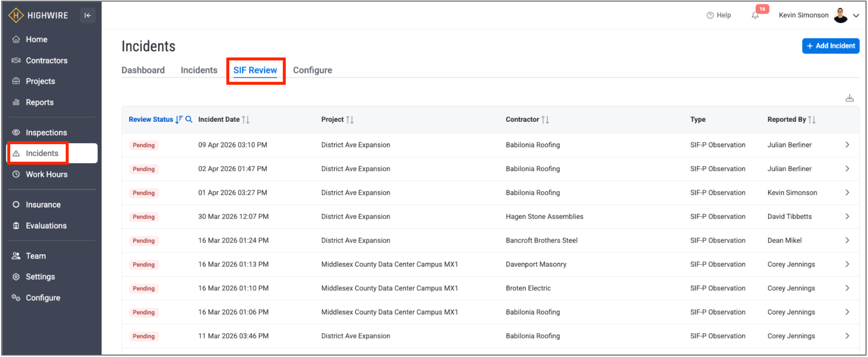Screen dimensions: 868x357
Task: Expand the user account dropdown chevron
Action: (x=856, y=16)
